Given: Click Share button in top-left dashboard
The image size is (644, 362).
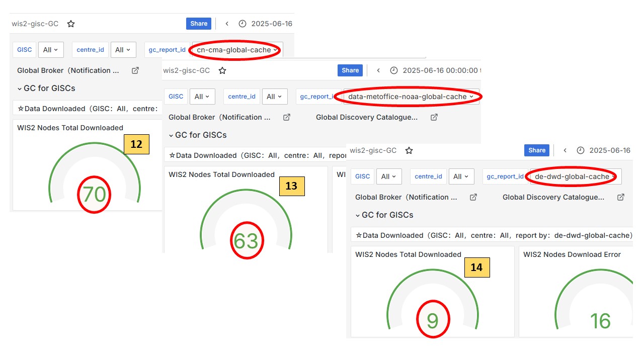Looking at the screenshot, I should click(x=199, y=24).
